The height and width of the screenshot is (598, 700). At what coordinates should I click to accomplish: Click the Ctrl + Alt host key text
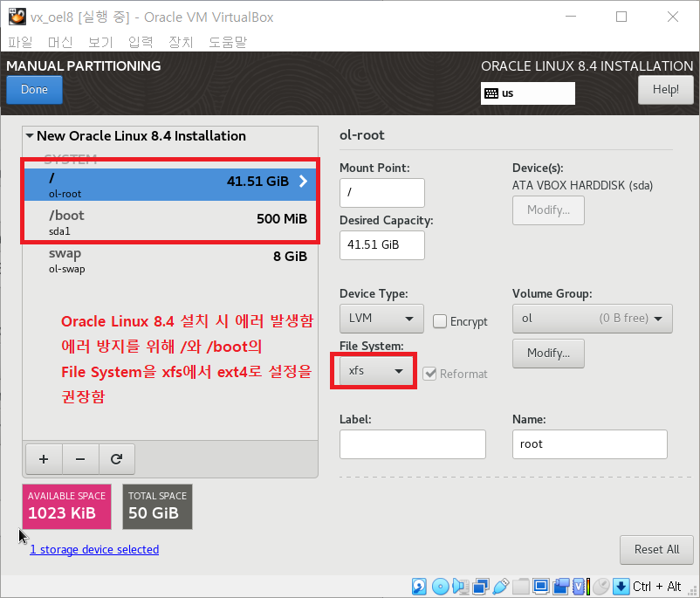[656, 586]
